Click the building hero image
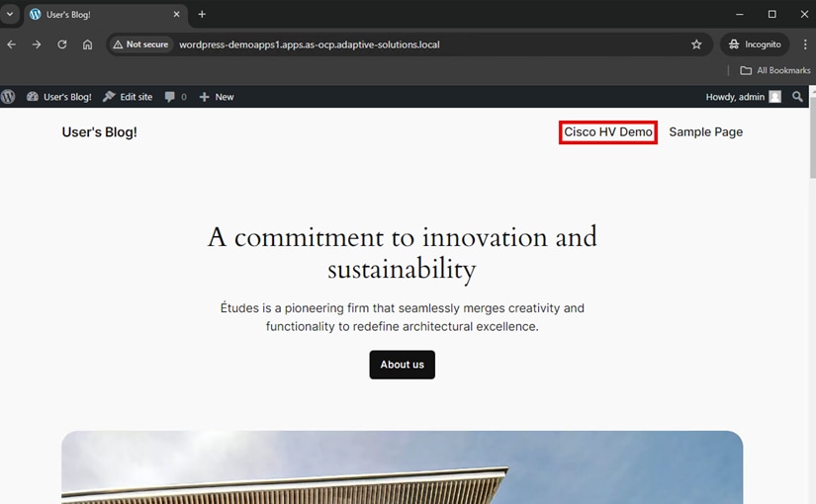Viewport: 816px width, 504px height. point(403,467)
